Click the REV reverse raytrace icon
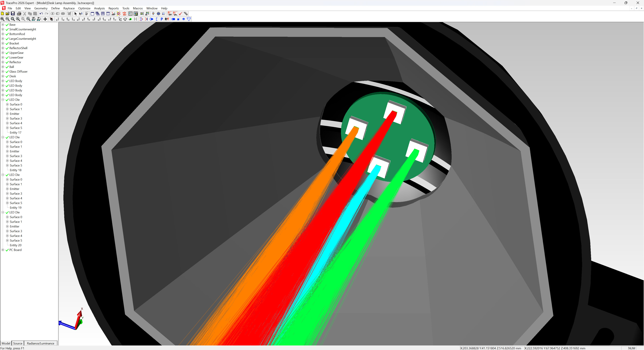This screenshot has width=644, height=350. [x=124, y=14]
